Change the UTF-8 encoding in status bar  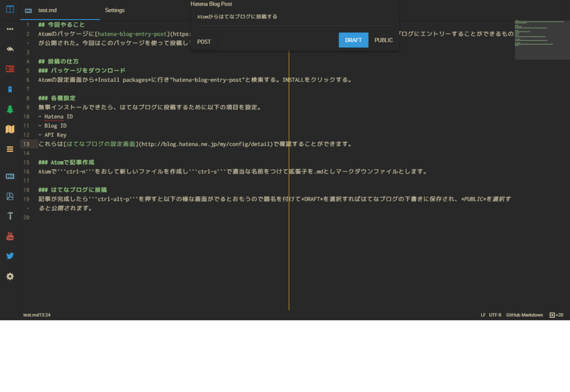point(495,315)
